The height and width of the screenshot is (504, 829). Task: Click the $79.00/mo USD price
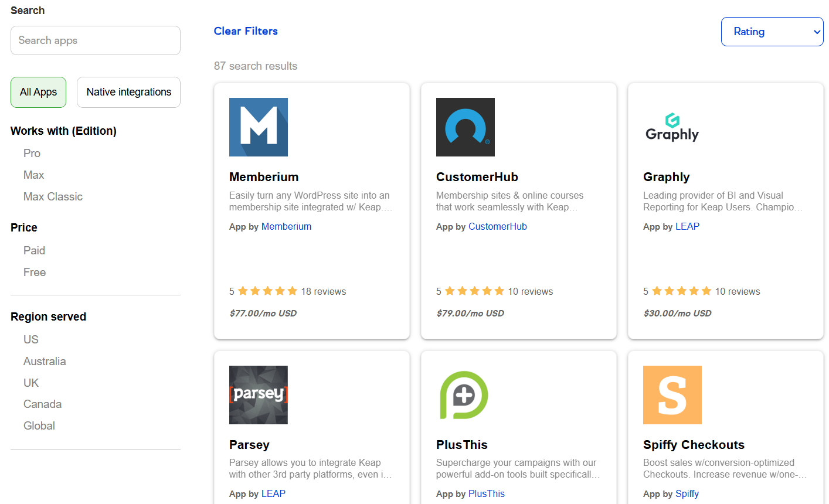click(x=470, y=313)
